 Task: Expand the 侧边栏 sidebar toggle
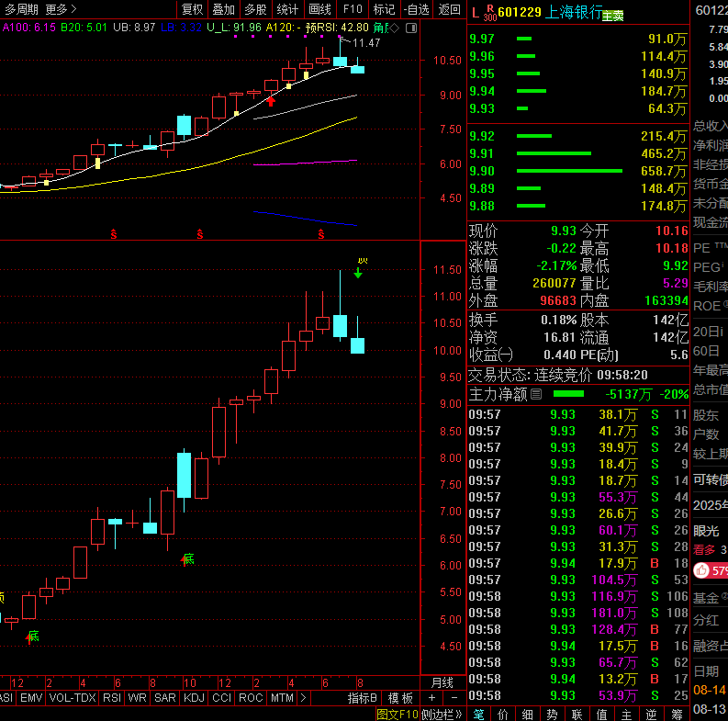pyautogui.click(x=442, y=714)
